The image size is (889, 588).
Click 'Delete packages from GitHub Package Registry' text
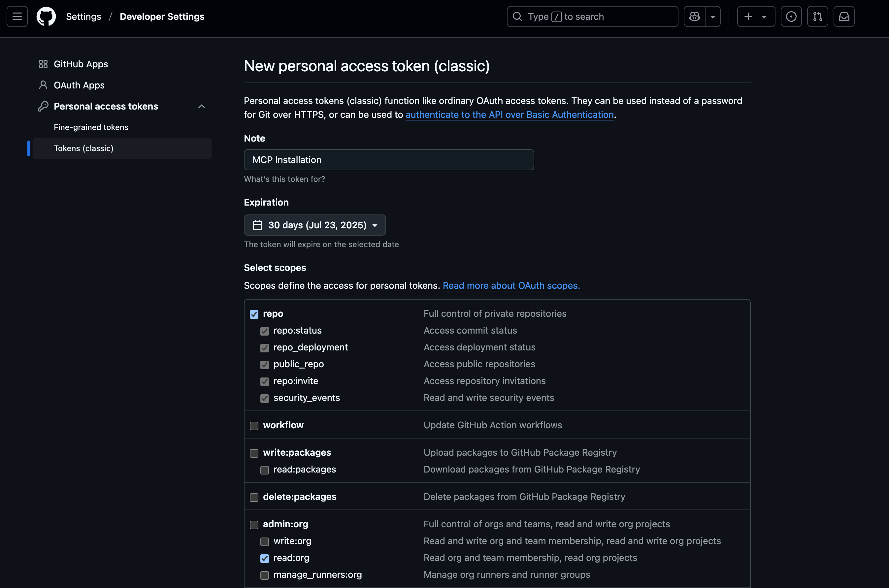point(525,497)
